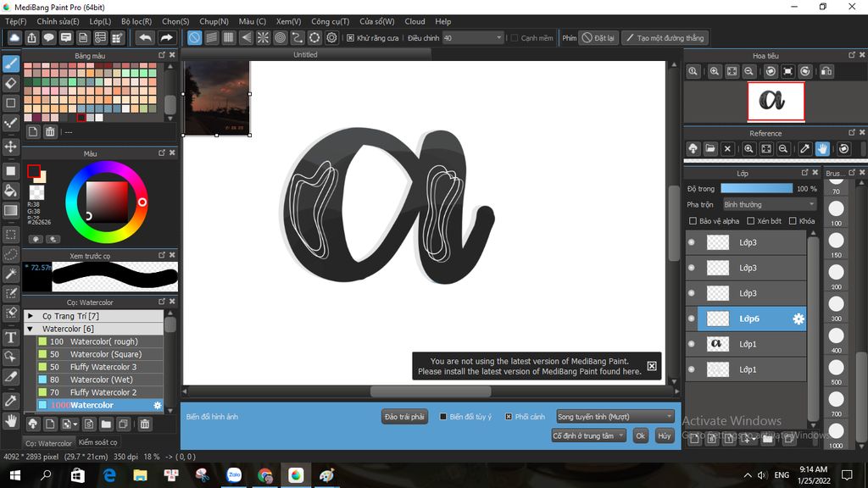
Task: Select the Eyedropper tool
Action: coord(10,401)
